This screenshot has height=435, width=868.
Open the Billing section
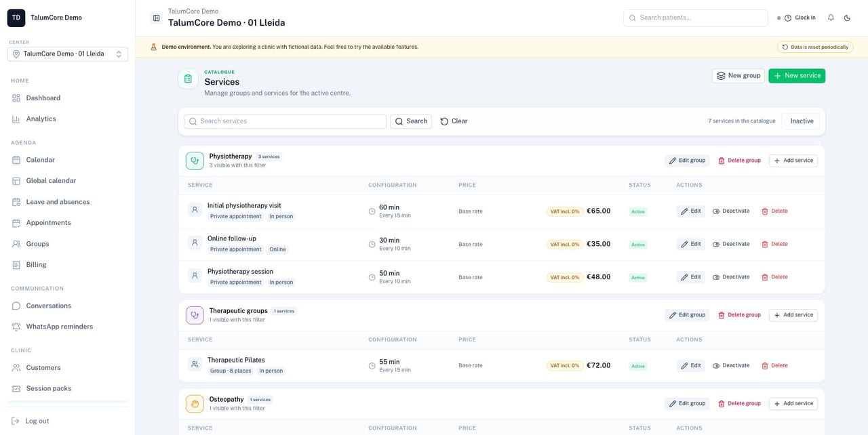point(36,265)
